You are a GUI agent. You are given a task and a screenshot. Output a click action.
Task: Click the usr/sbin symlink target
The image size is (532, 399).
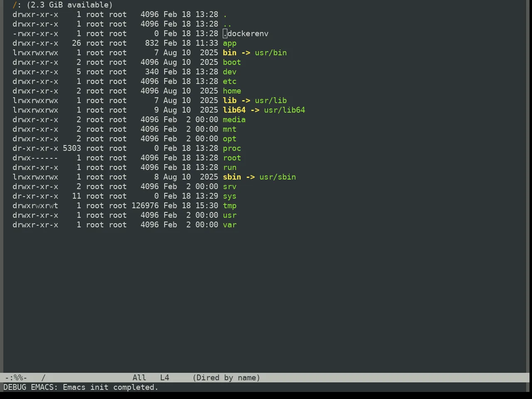click(278, 177)
